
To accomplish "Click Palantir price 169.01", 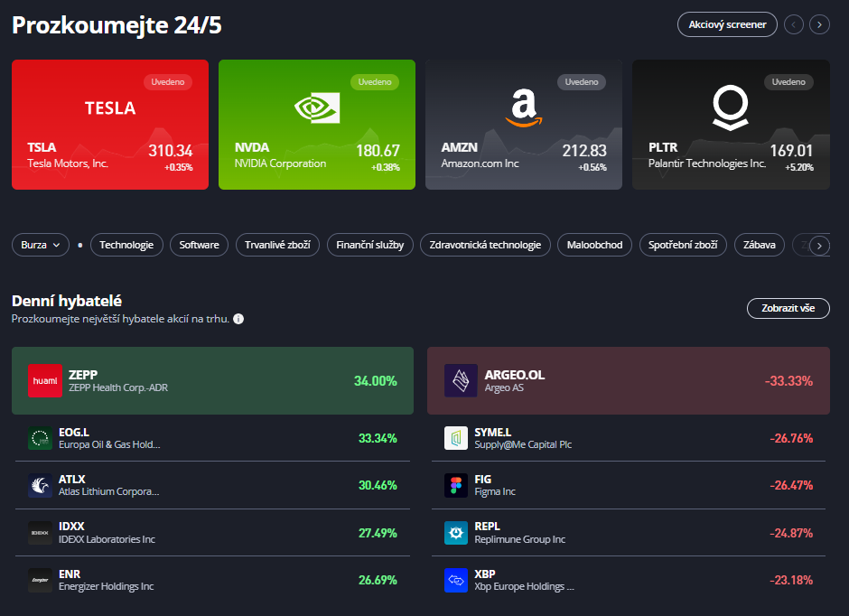I will [791, 151].
